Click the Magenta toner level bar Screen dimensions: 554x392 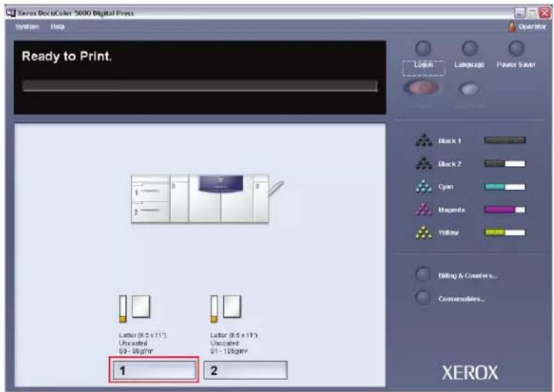click(x=505, y=210)
